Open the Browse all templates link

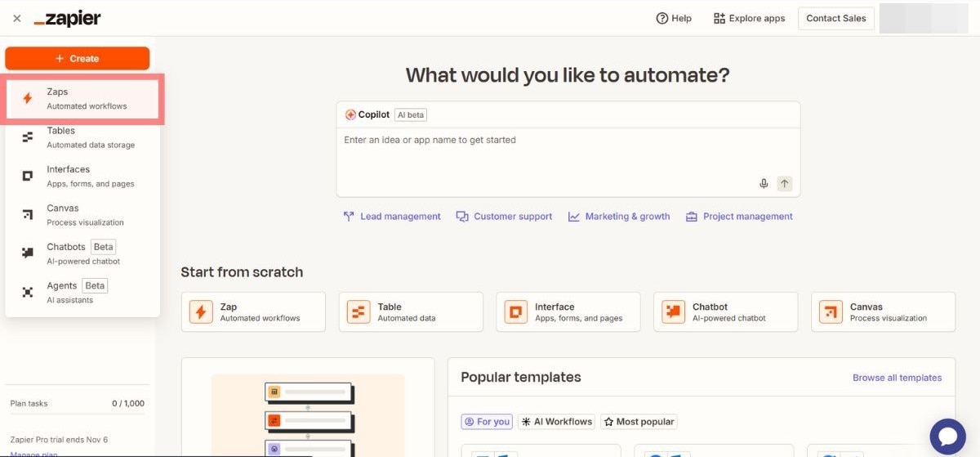[x=897, y=378]
